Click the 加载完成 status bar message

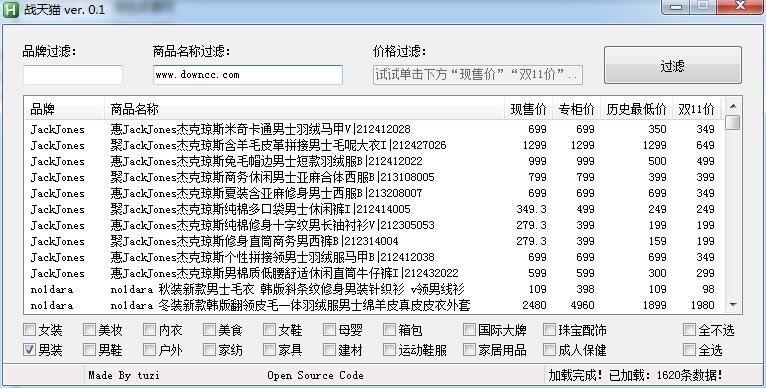pyautogui.click(x=635, y=375)
